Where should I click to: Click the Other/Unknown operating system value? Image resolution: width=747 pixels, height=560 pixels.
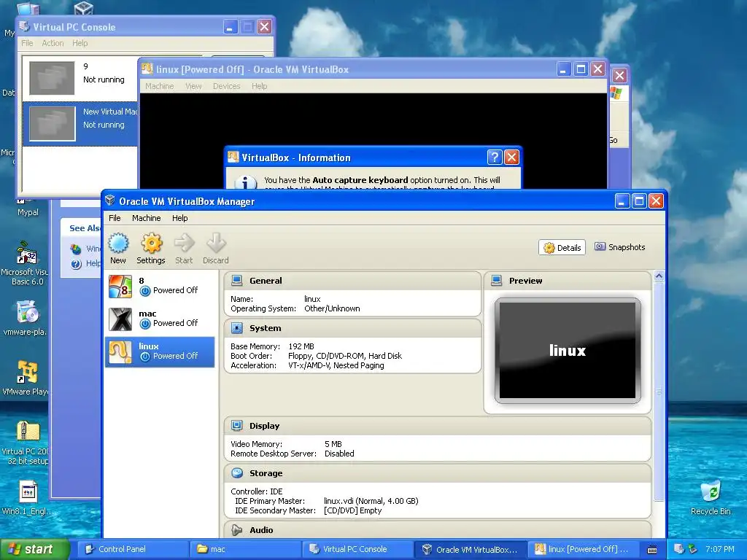pyautogui.click(x=332, y=308)
